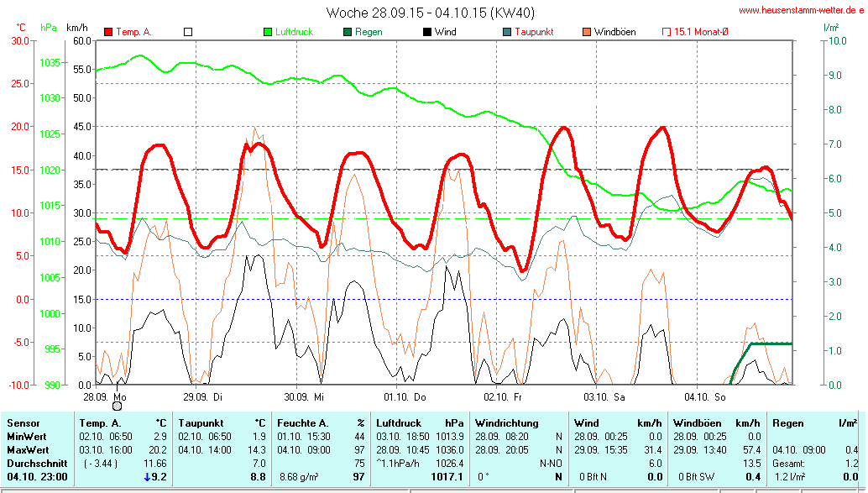Click the empty white legend box
This screenshot has width=868, height=493.
[188, 32]
